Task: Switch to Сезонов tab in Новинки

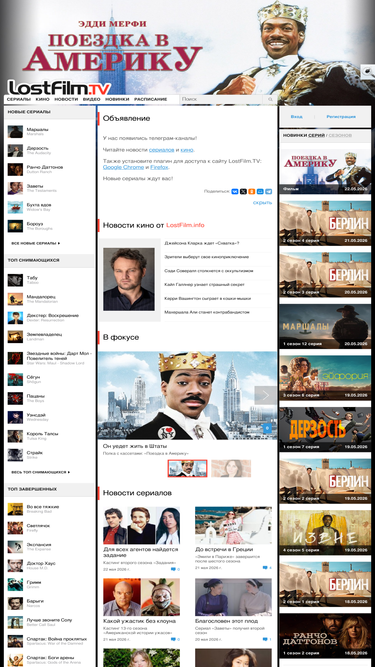Action: pyautogui.click(x=340, y=135)
